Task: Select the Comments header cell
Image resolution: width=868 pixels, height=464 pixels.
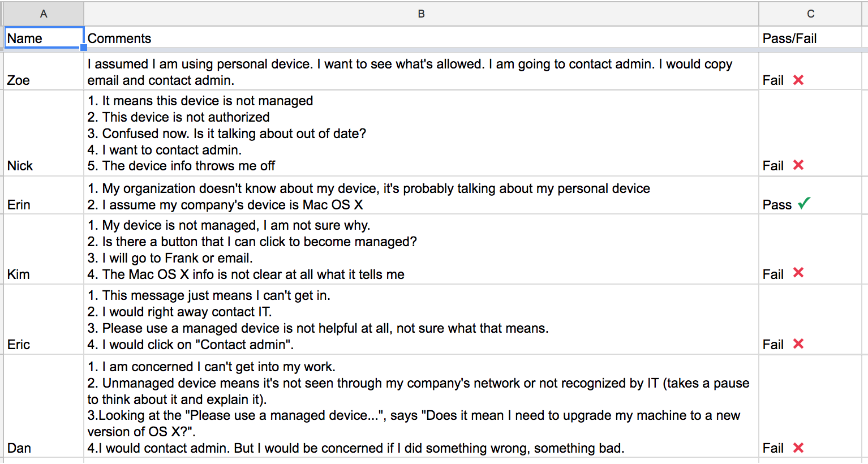Action: point(422,38)
